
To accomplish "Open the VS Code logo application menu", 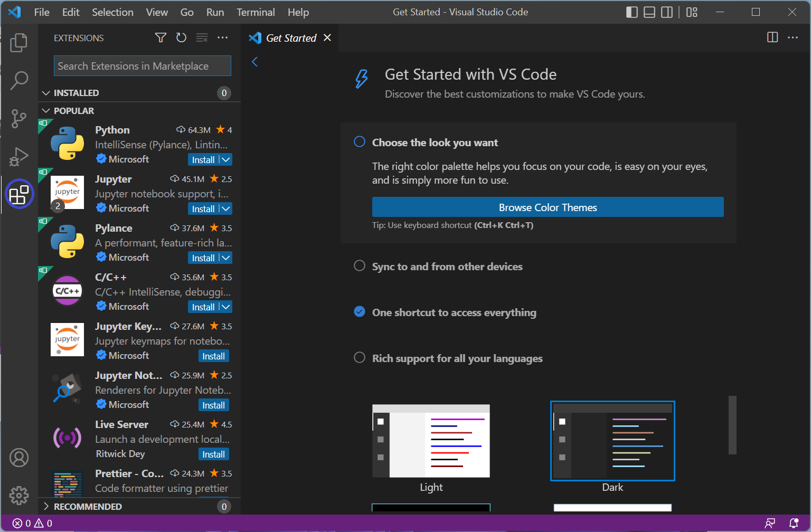I will (14, 12).
